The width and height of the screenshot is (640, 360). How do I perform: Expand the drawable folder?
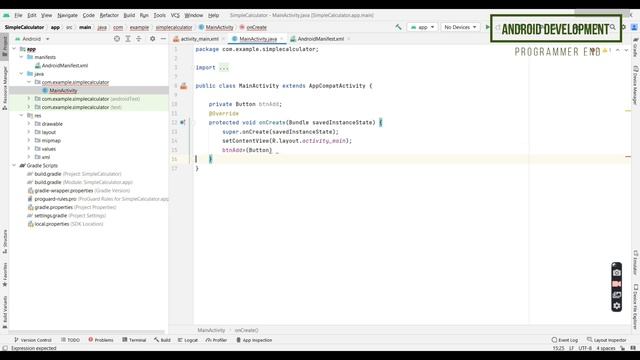point(29,123)
